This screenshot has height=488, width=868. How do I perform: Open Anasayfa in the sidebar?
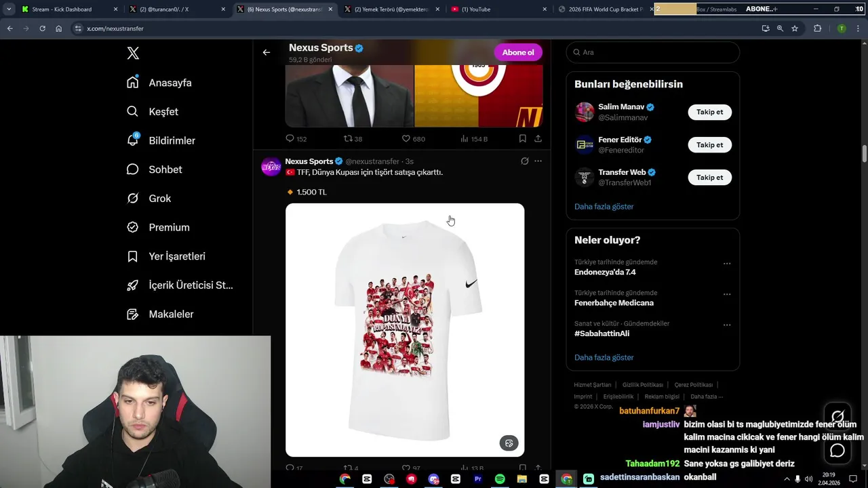click(x=159, y=83)
